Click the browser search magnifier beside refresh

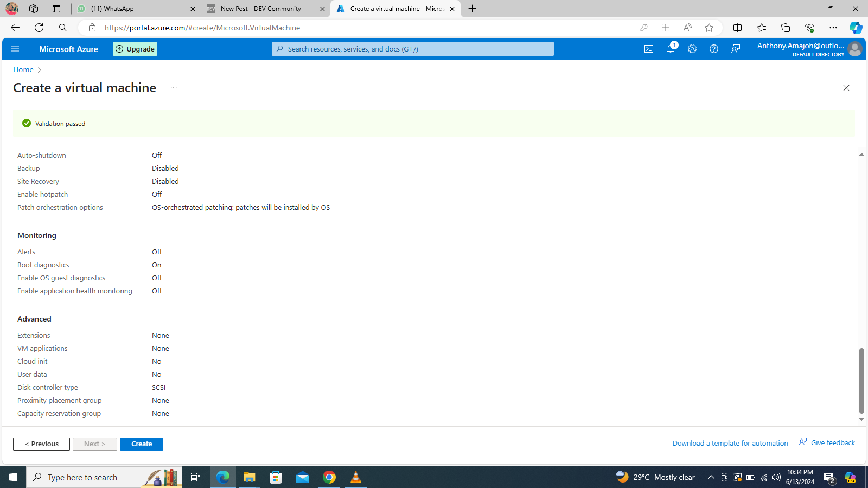pos(63,28)
